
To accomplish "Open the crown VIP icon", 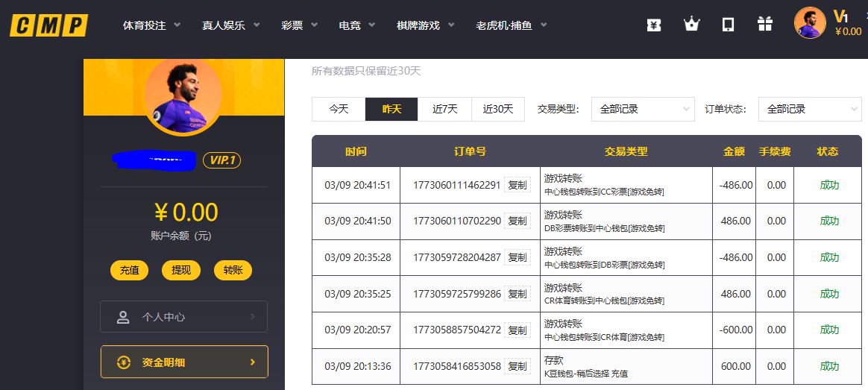I will point(691,25).
